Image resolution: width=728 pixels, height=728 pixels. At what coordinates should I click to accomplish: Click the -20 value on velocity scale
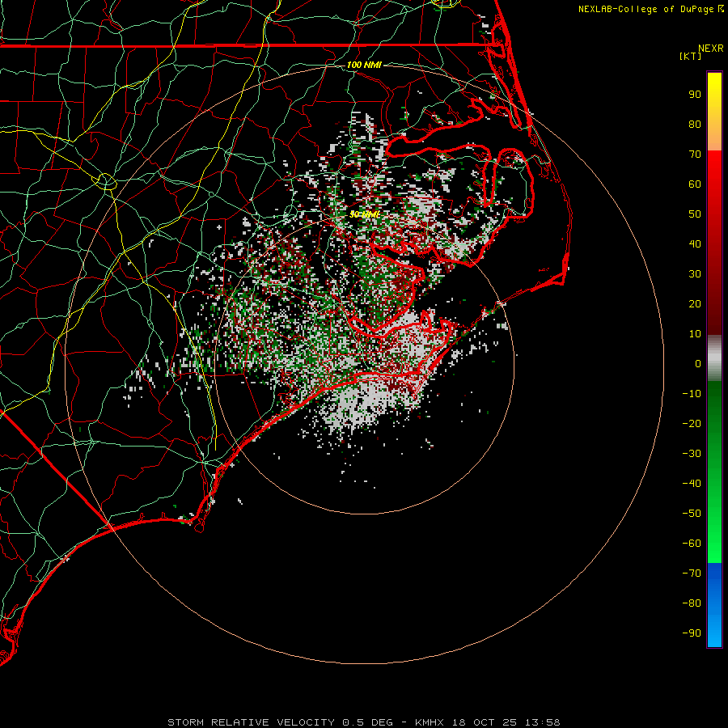pos(692,423)
